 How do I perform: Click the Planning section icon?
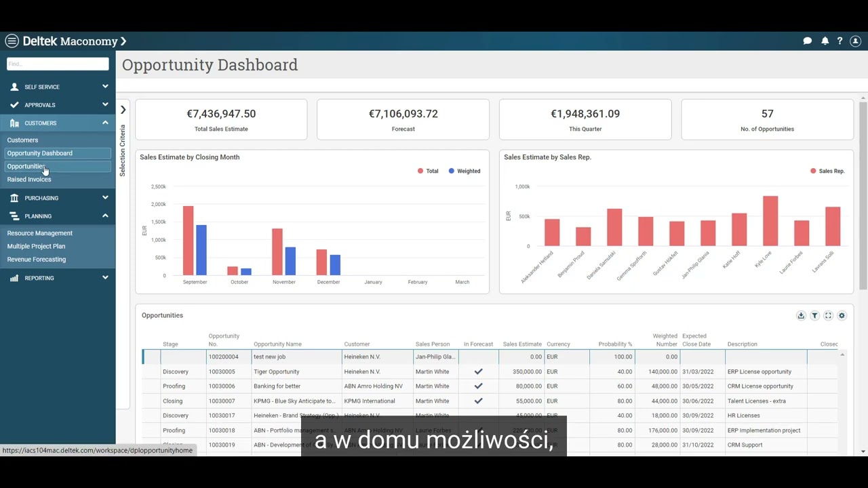click(x=14, y=216)
